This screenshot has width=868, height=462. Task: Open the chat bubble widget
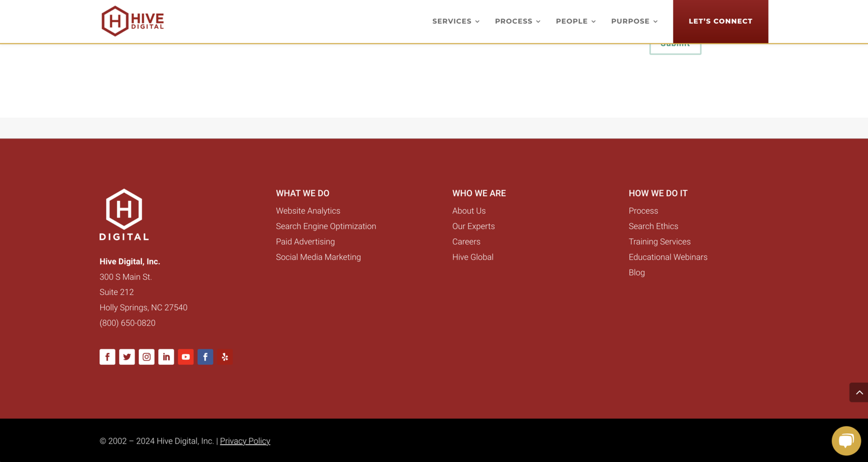(846, 441)
